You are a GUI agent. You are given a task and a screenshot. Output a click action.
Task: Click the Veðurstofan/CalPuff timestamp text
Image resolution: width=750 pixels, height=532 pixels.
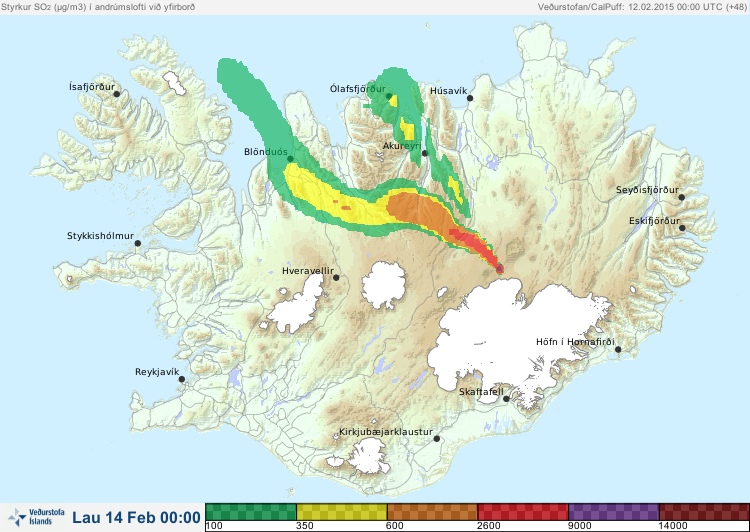641,7
